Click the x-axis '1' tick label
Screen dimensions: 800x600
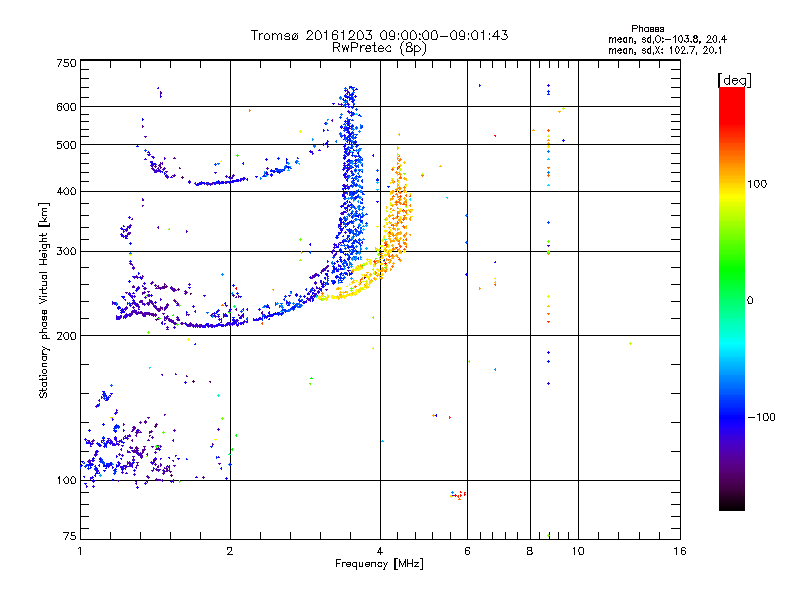pos(80,551)
